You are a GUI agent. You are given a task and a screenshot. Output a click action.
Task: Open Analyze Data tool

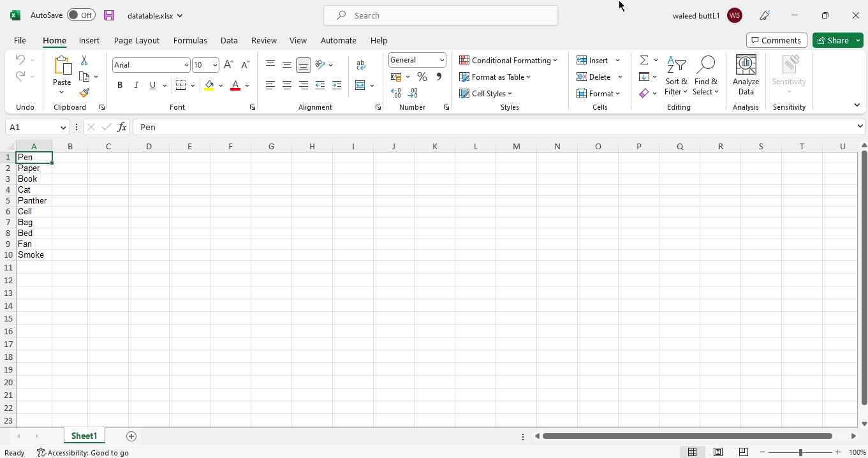tap(746, 76)
